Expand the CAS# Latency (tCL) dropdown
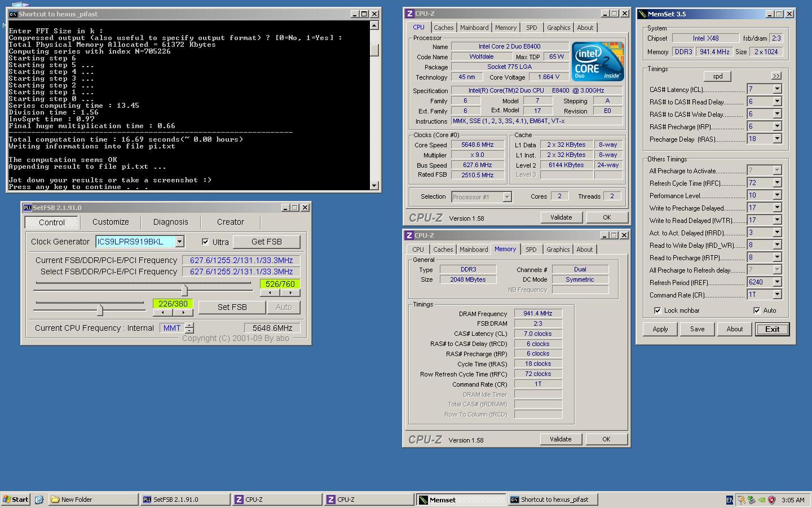This screenshot has height=508, width=812. click(777, 89)
